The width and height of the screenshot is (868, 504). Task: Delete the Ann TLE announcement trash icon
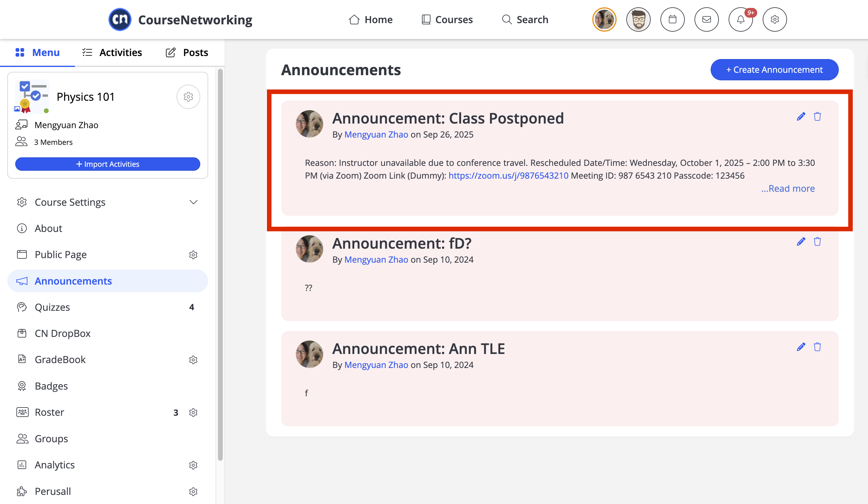click(x=817, y=347)
